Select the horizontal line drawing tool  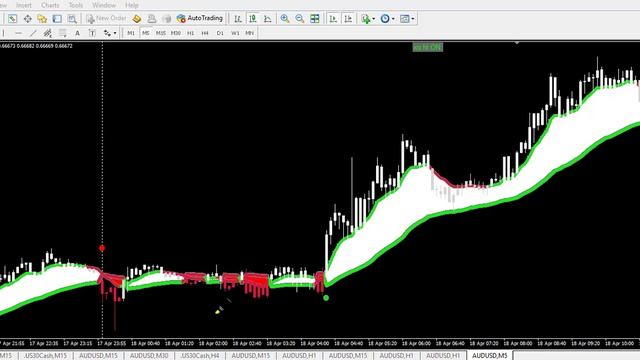click(18, 33)
